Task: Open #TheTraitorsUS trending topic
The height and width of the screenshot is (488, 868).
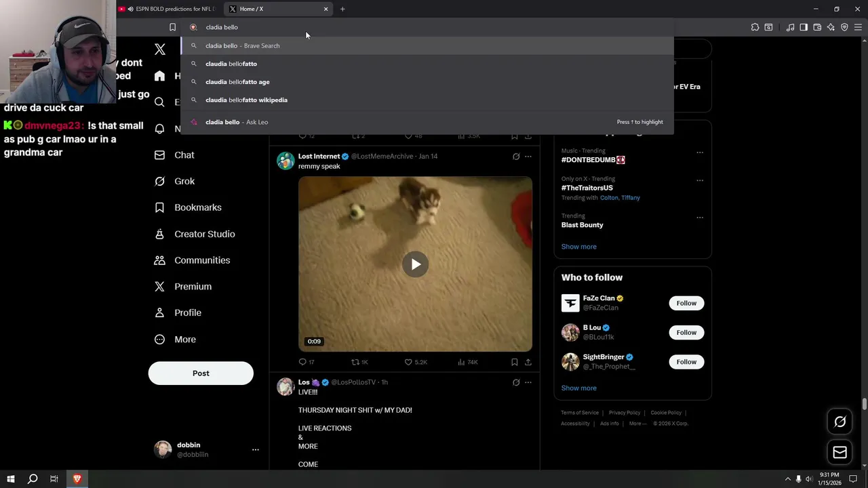Action: point(587,188)
